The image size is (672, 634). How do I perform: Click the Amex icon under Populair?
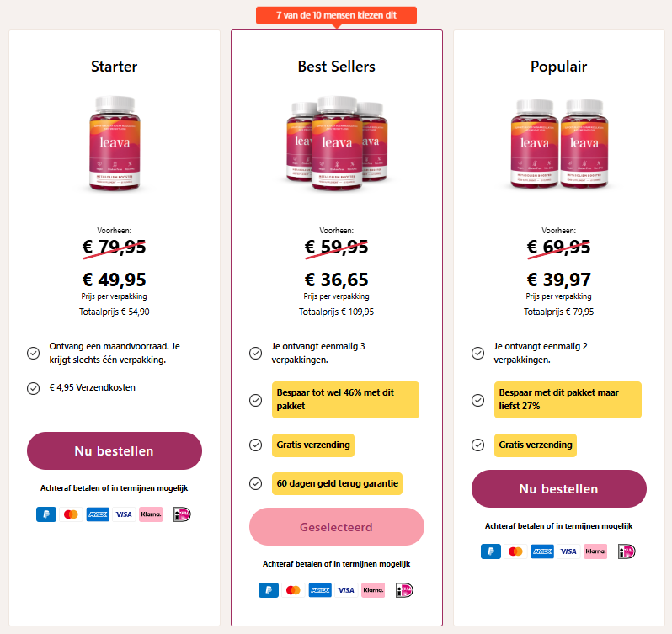pyautogui.click(x=543, y=551)
